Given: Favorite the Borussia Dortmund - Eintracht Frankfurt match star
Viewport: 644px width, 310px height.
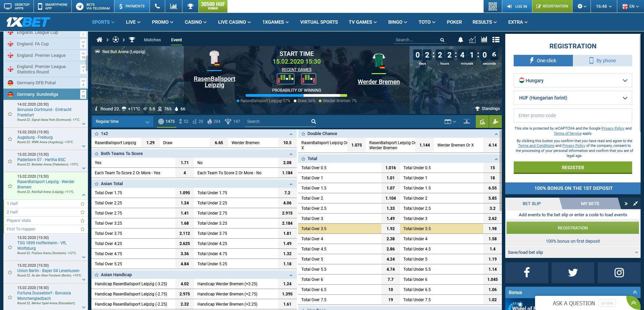Looking at the screenshot, I should tap(10, 114).
